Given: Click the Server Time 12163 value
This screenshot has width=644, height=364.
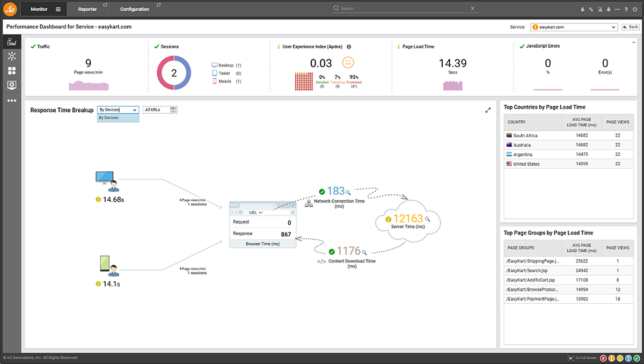Looking at the screenshot, I should 408,219.
